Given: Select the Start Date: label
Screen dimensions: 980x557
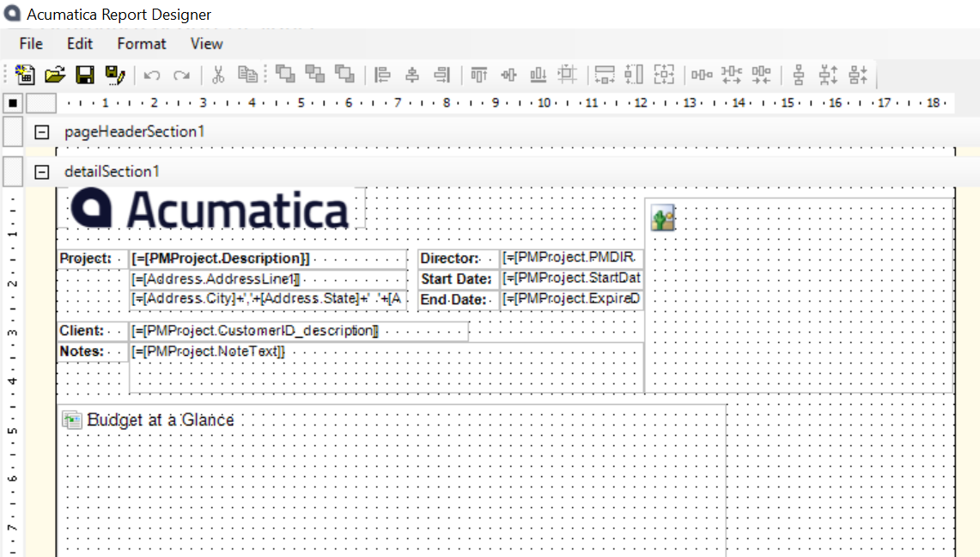Looking at the screenshot, I should (x=458, y=279).
